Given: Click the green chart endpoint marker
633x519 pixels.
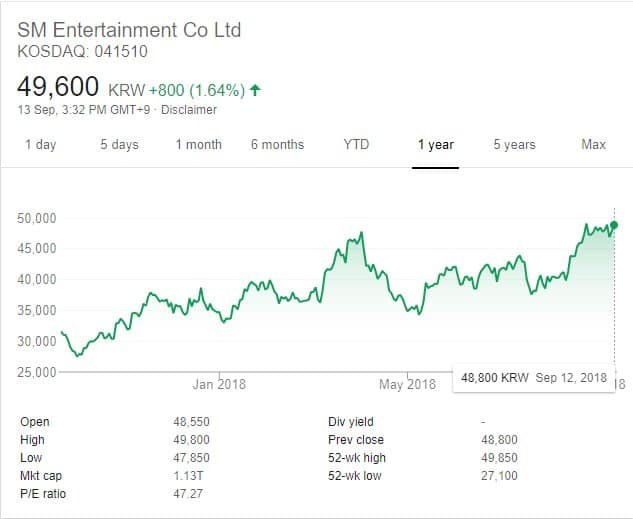Looking at the screenshot, I should click(614, 225).
